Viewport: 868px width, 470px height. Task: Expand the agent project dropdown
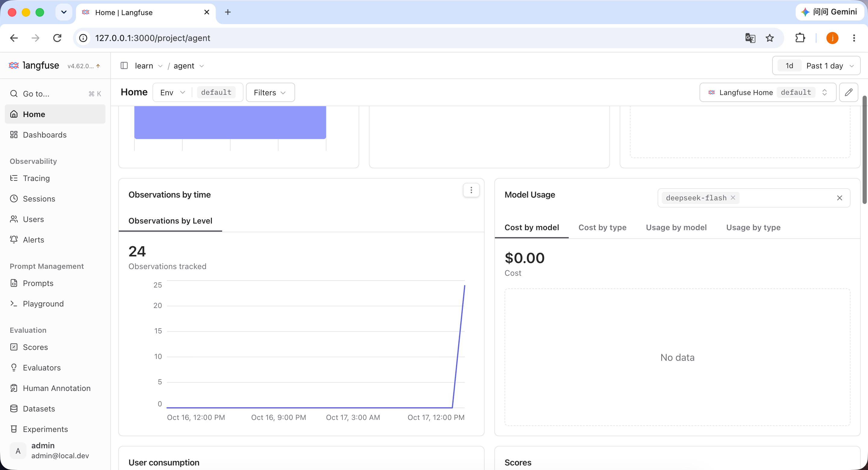[x=189, y=66]
